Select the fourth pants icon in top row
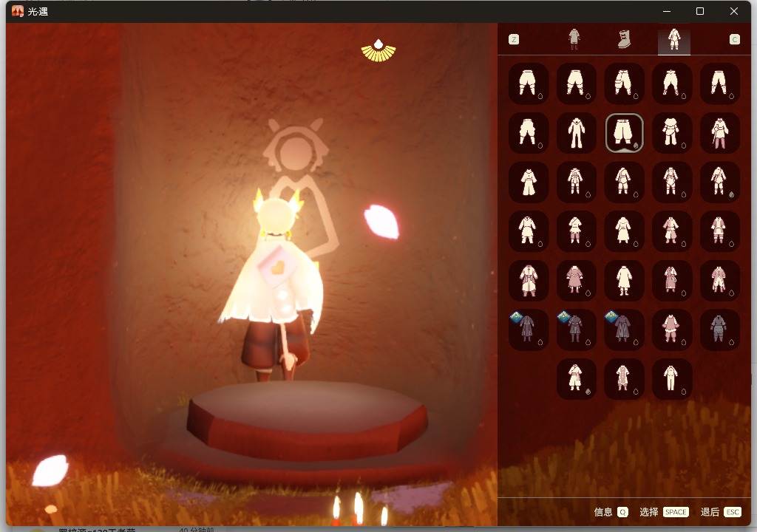This screenshot has height=532, width=757. pyautogui.click(x=671, y=83)
